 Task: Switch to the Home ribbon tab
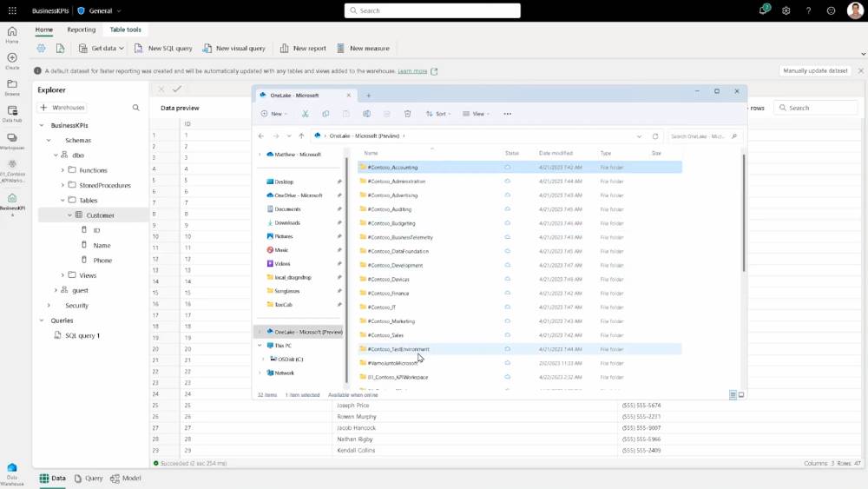44,30
